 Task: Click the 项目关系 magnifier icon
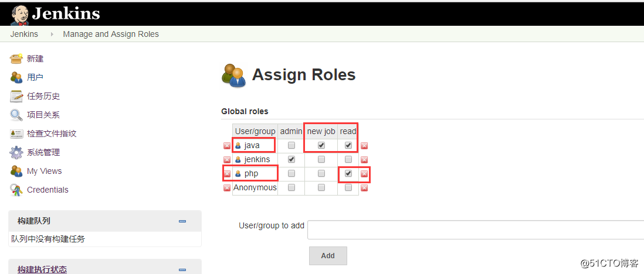point(16,115)
